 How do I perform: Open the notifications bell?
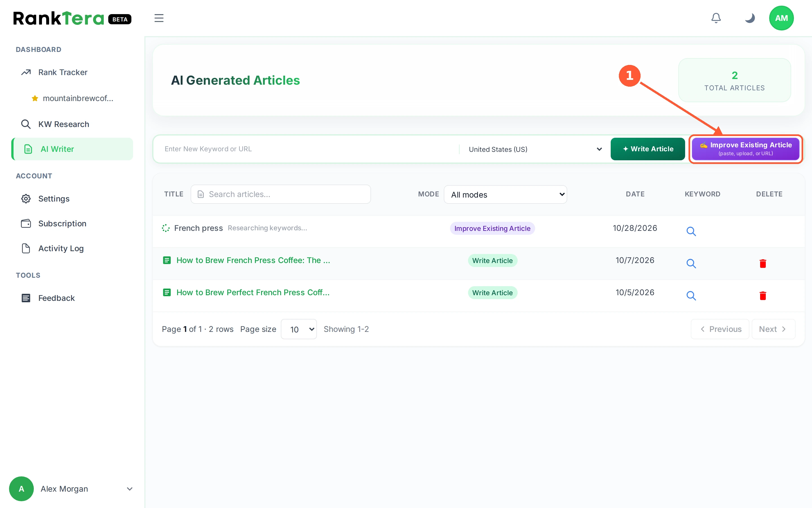(x=716, y=18)
